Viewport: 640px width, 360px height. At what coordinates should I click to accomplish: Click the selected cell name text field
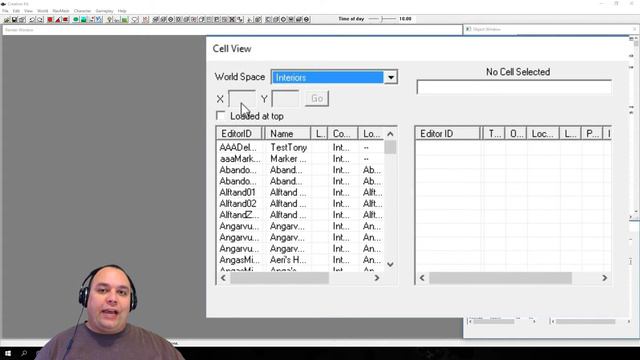pyautogui.click(x=514, y=87)
